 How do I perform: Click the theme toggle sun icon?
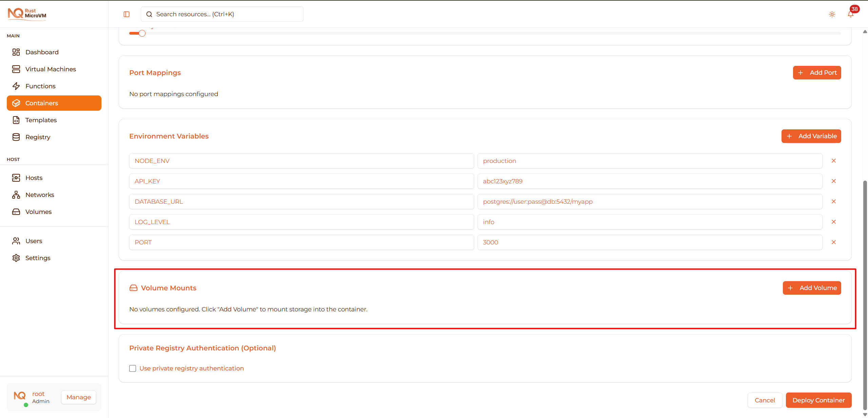(x=832, y=14)
